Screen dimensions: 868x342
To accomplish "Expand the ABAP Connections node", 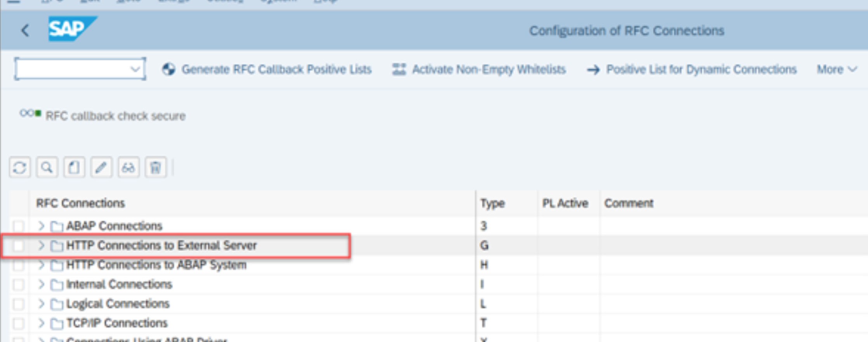I will [x=41, y=226].
